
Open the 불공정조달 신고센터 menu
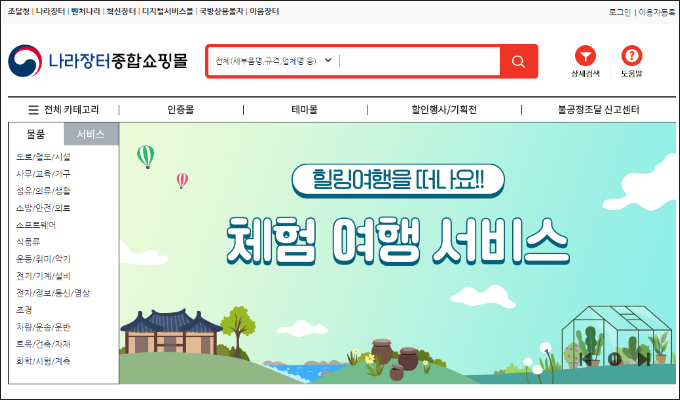point(598,110)
